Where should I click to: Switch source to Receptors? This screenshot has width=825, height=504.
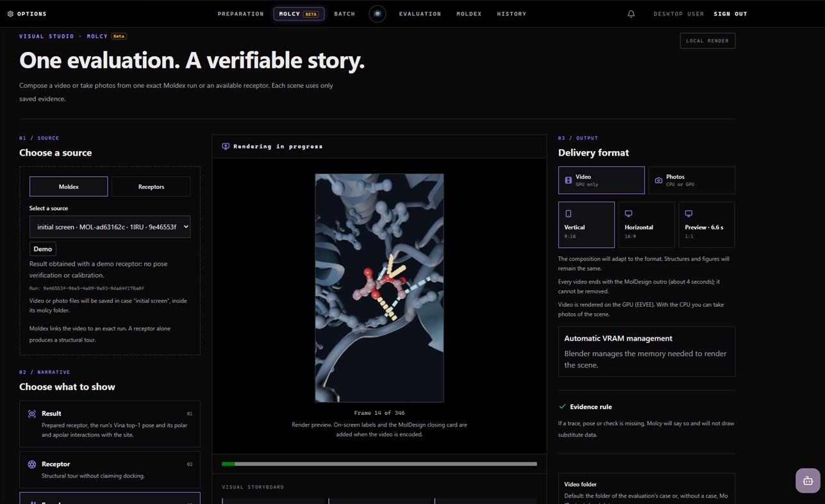point(151,186)
